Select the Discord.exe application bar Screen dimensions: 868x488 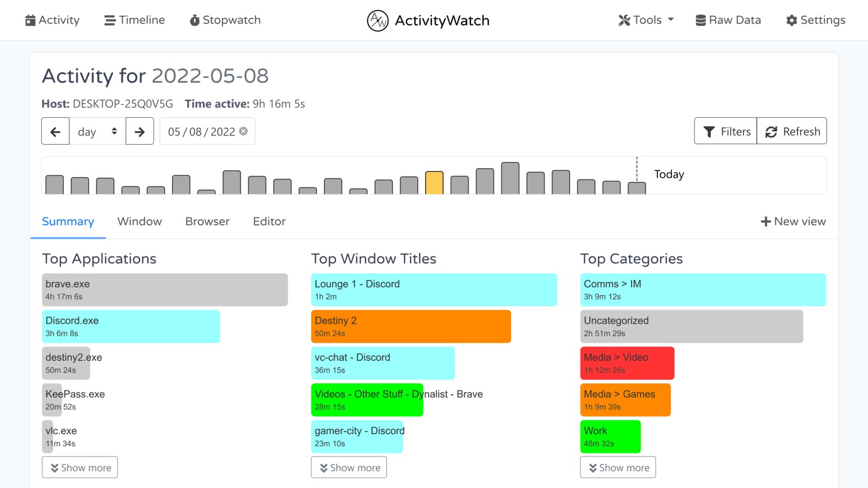(131, 326)
